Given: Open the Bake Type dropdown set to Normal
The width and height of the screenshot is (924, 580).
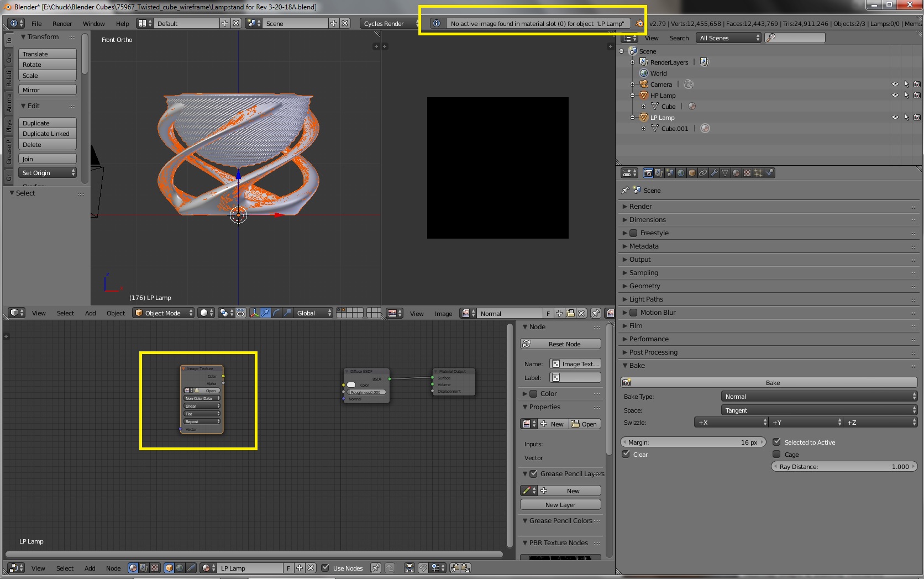Looking at the screenshot, I should [x=818, y=396].
